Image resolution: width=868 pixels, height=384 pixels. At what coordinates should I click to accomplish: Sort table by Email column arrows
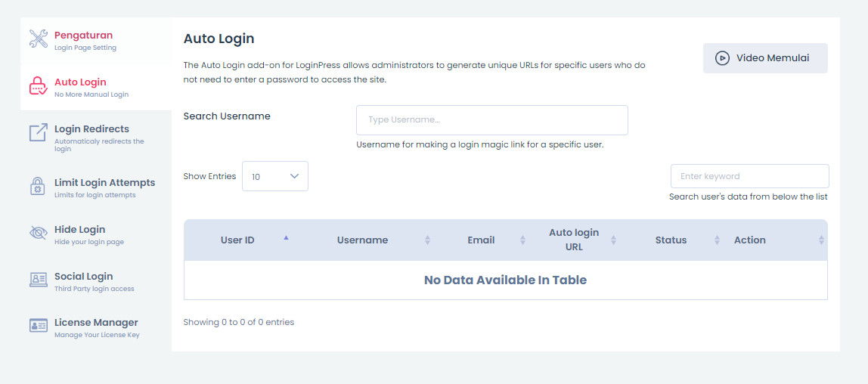click(x=522, y=240)
